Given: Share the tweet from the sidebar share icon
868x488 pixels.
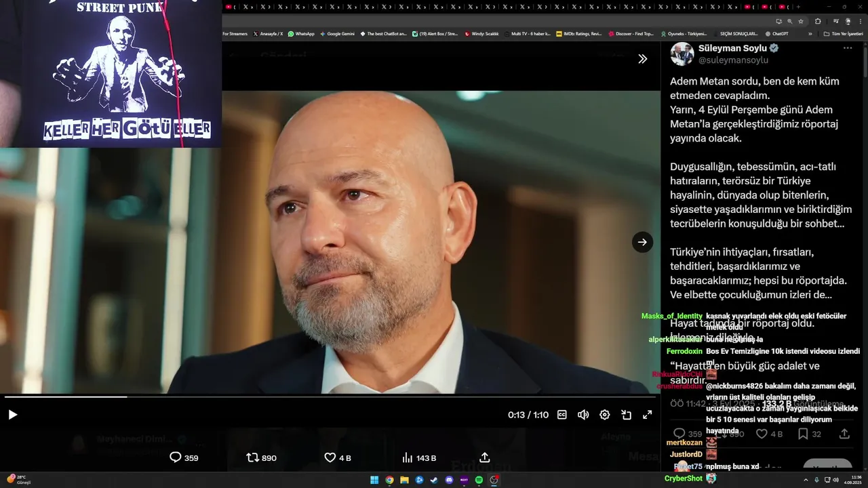Looking at the screenshot, I should pos(844,434).
